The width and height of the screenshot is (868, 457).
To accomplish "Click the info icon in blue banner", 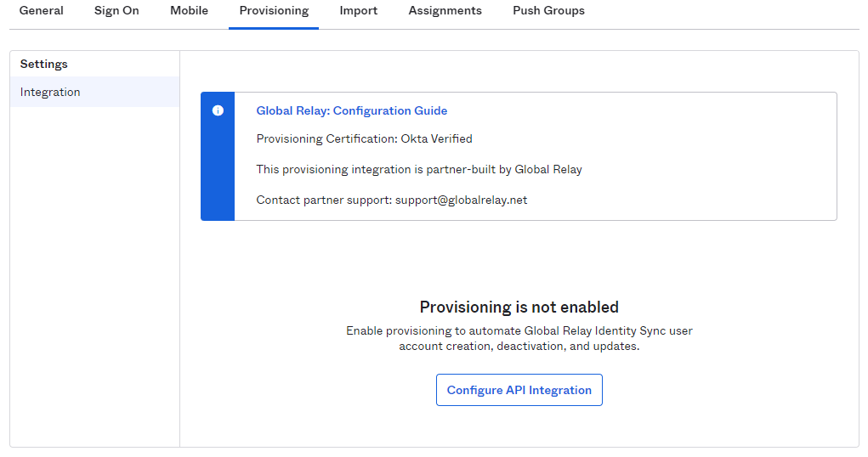I will [218, 110].
